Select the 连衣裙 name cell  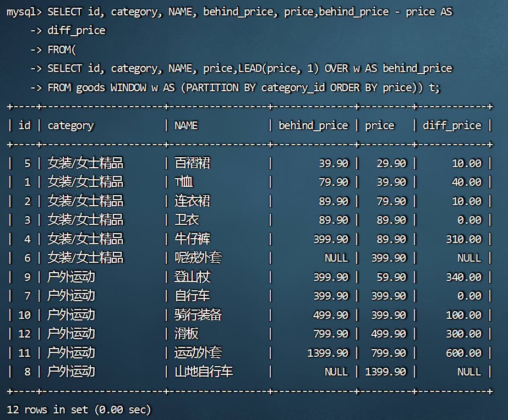(192, 201)
